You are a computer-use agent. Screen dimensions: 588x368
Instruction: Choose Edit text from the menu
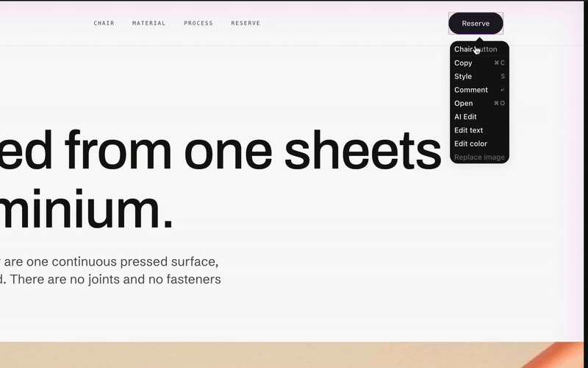[479, 130]
